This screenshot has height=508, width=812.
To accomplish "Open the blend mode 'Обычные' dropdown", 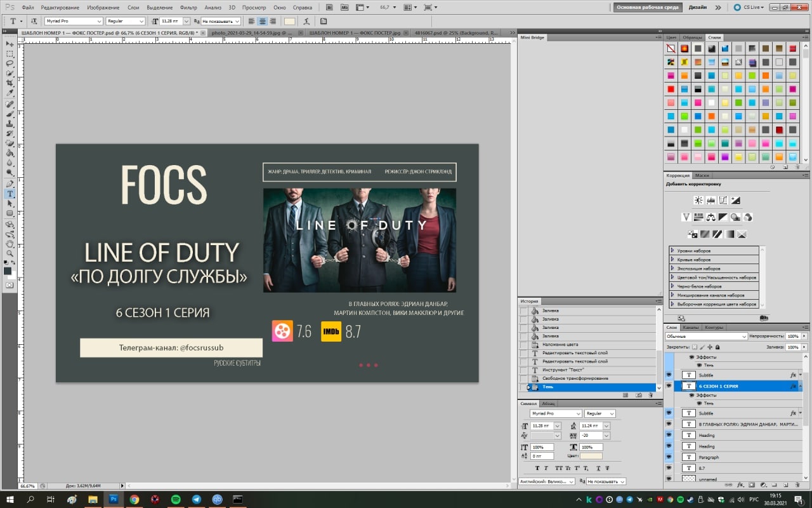I will [706, 336].
